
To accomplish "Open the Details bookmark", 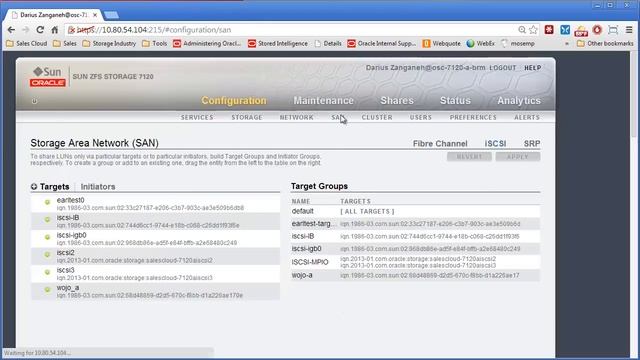I will [328, 43].
